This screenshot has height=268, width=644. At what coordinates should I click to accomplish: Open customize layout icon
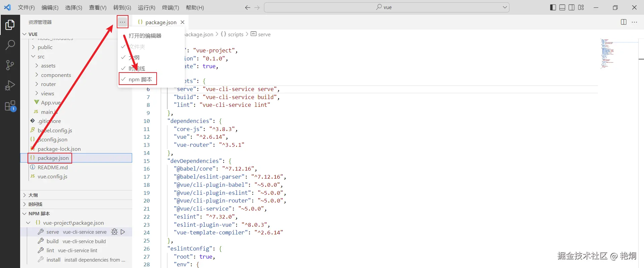581,7
